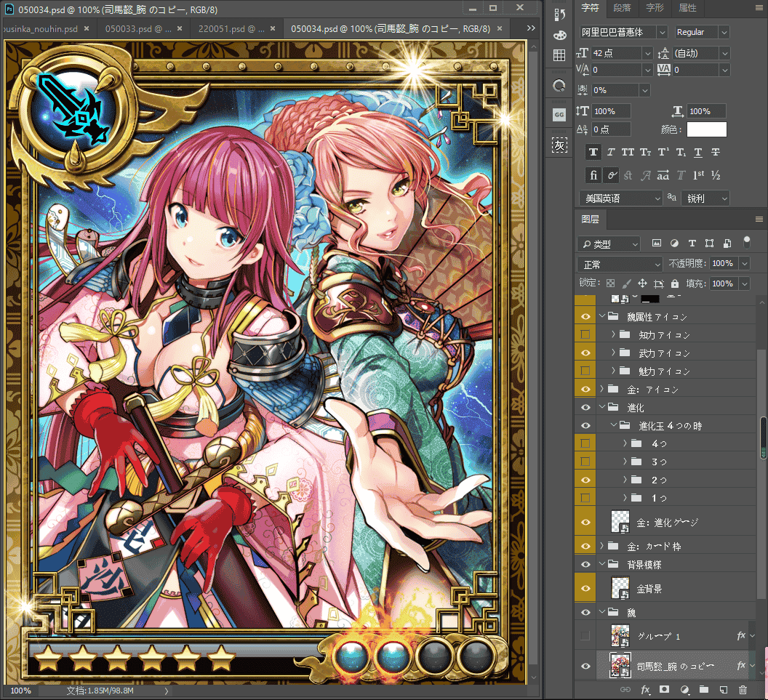The height and width of the screenshot is (700, 768).
Task: Toggle standard ligatures fi button
Action: (593, 175)
